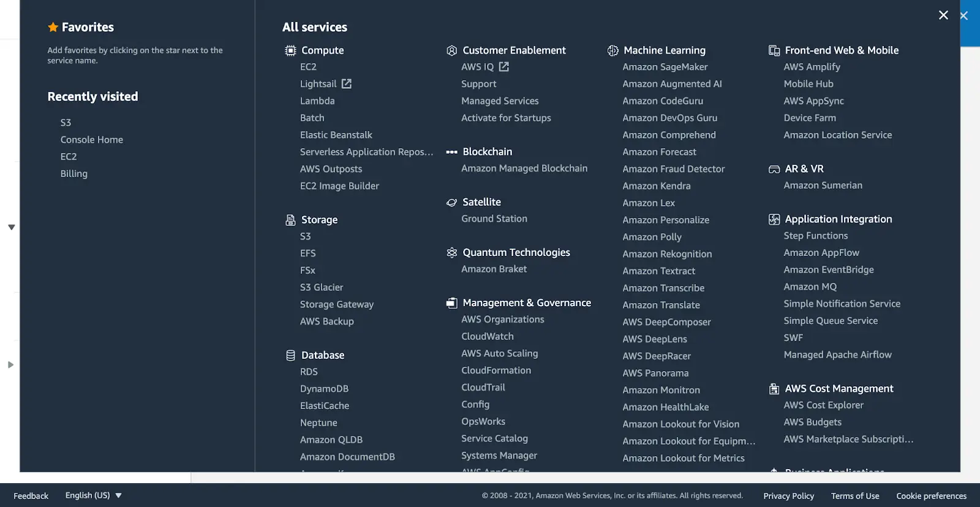Viewport: 980px width, 507px height.
Task: Click the external link icon next to Lightsail
Action: [347, 84]
